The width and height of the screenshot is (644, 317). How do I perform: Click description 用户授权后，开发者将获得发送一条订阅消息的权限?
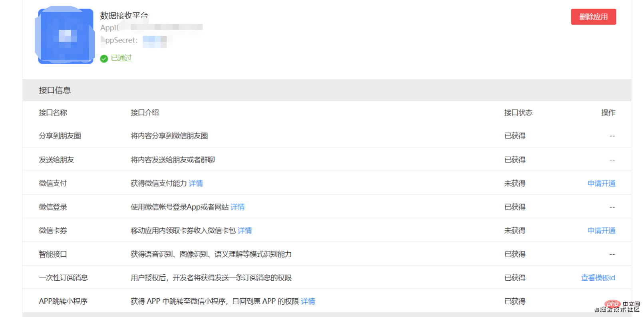pos(211,277)
